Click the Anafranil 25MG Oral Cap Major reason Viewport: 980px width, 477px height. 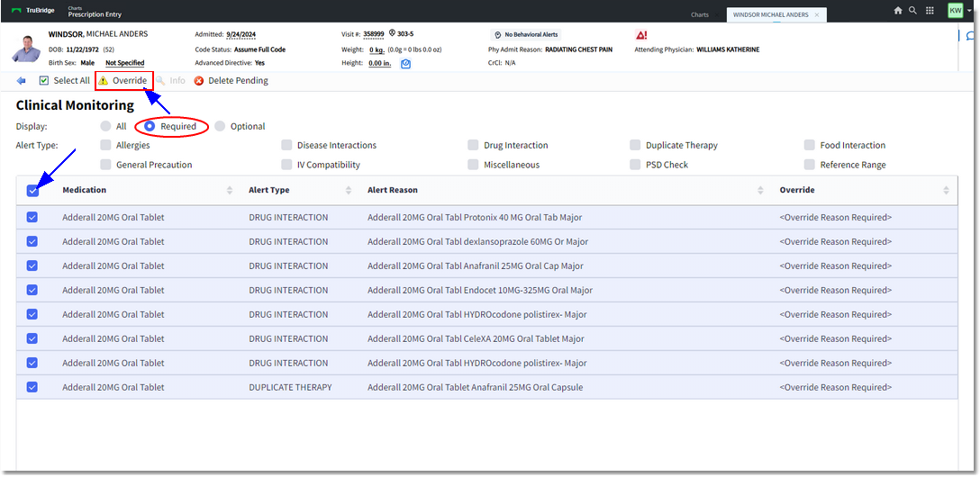pyautogui.click(x=475, y=266)
